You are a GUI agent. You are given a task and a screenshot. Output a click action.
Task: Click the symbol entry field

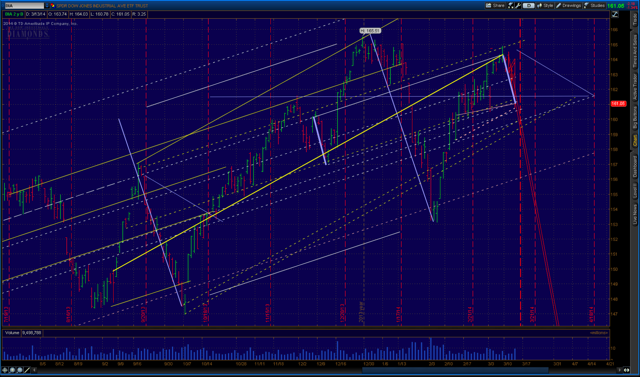(x=24, y=6)
